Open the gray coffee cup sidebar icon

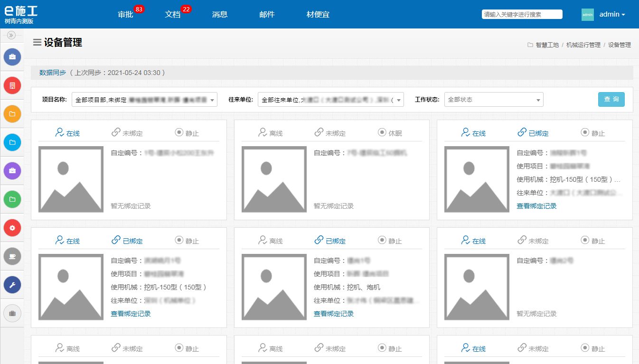pos(12,256)
